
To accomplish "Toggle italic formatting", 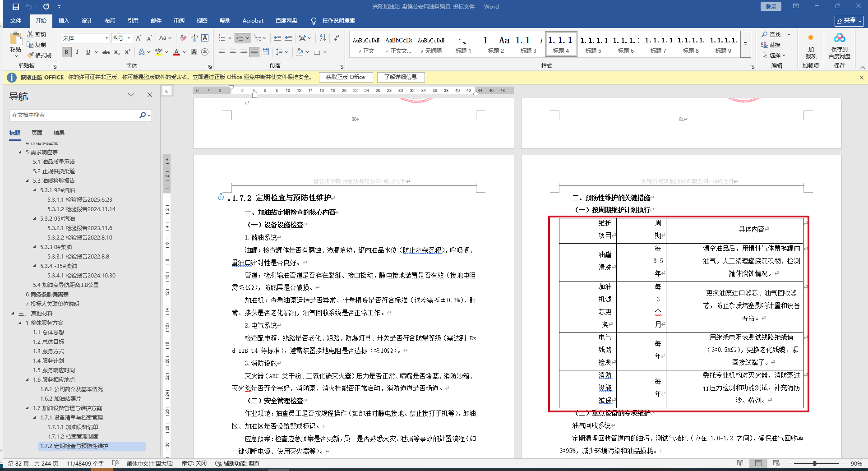I will pos(77,52).
